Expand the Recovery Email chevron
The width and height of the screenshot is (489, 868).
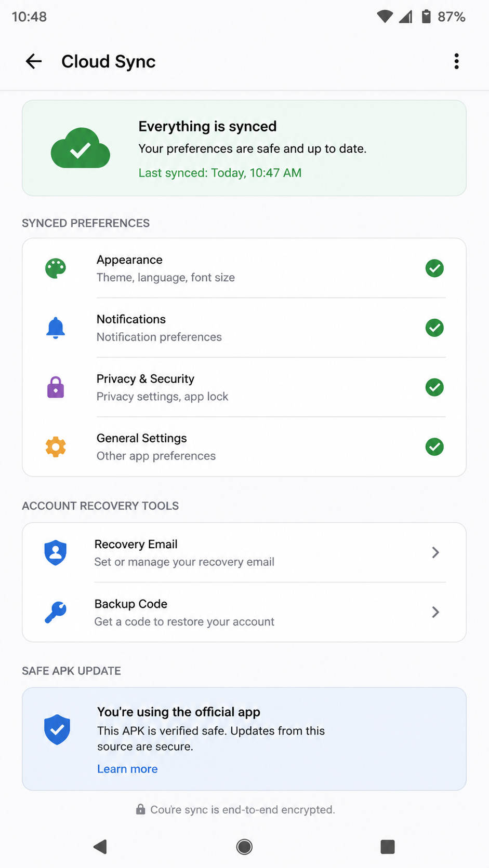pyautogui.click(x=435, y=552)
